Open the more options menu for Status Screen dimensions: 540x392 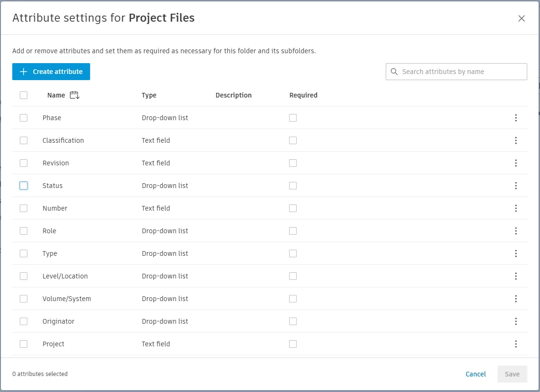click(515, 186)
